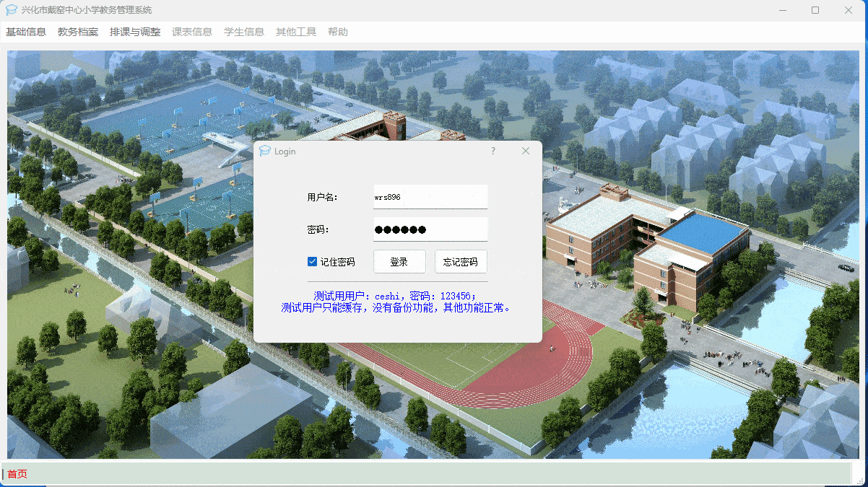Open the 学生信息 menu

click(x=244, y=32)
